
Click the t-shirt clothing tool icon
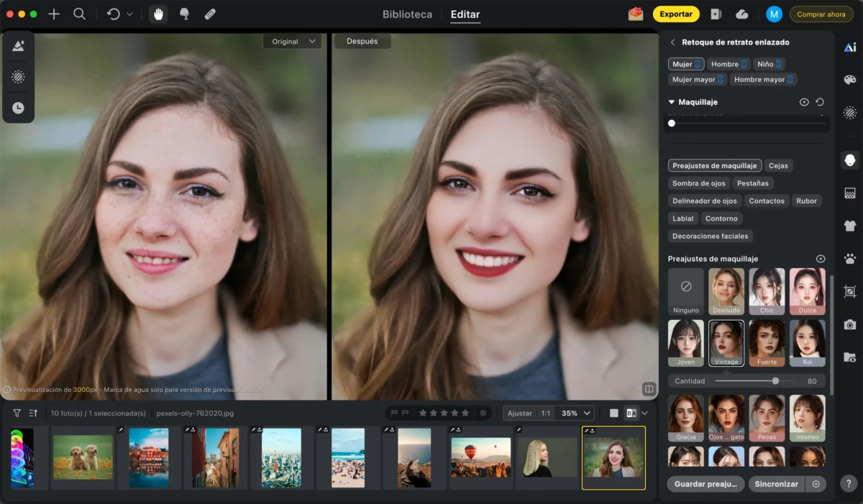(x=850, y=226)
